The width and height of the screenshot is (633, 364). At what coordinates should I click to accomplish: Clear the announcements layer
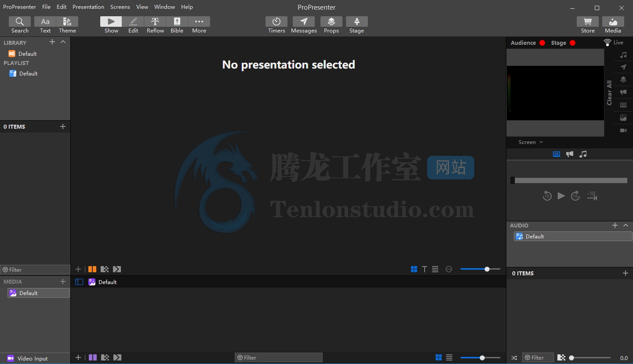click(623, 92)
